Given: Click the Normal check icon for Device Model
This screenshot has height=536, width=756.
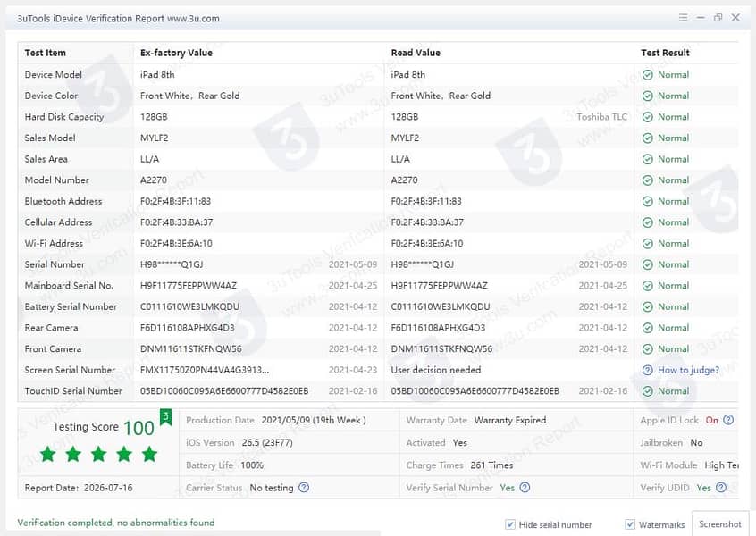Looking at the screenshot, I should (648, 75).
